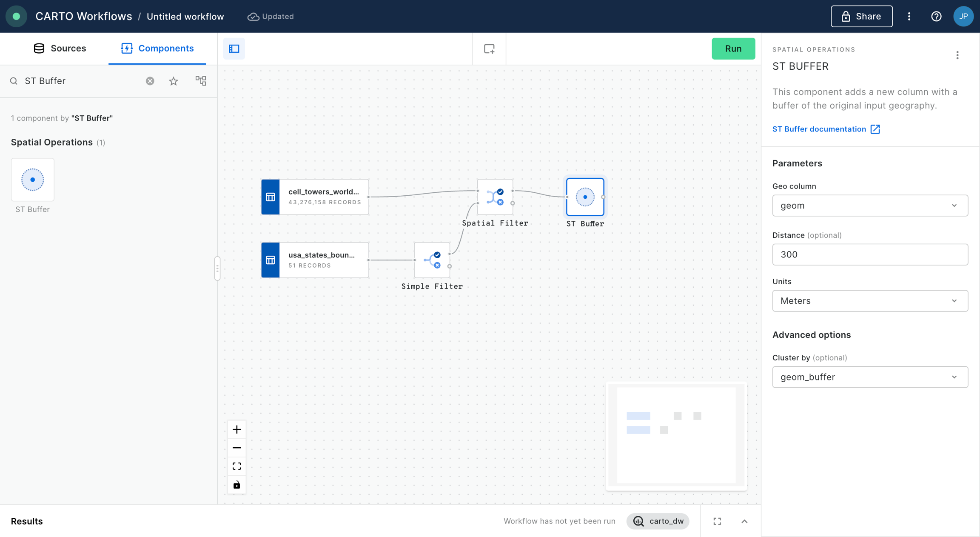Open the Geo column dropdown

tap(870, 206)
